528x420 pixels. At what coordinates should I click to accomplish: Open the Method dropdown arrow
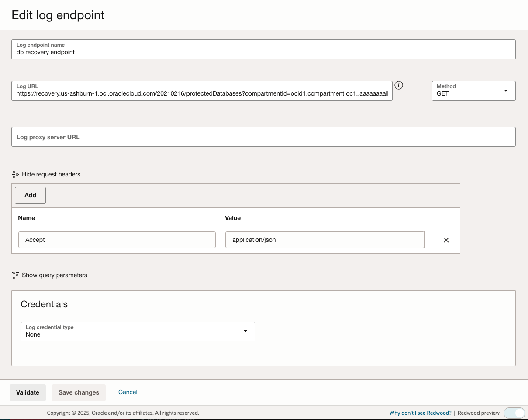(506, 90)
